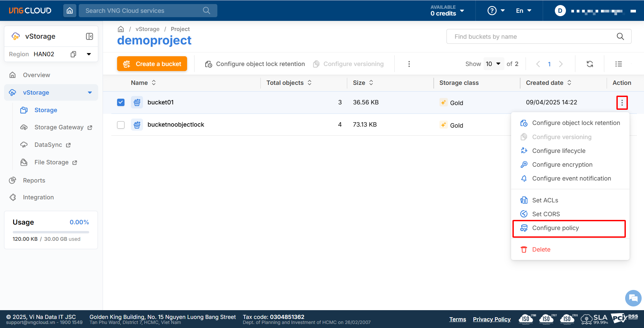Choose Set CORS in action menu
Viewport: 644px width, 328px height.
546,214
